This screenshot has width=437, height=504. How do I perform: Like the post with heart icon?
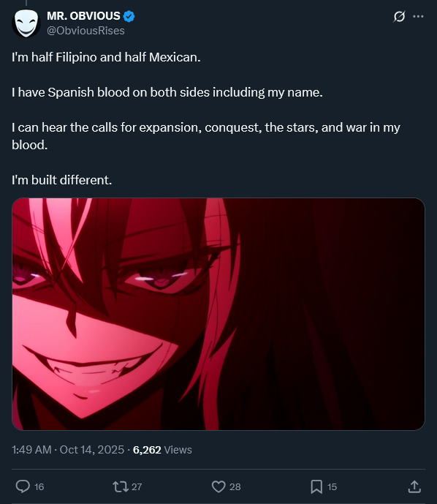(x=218, y=486)
